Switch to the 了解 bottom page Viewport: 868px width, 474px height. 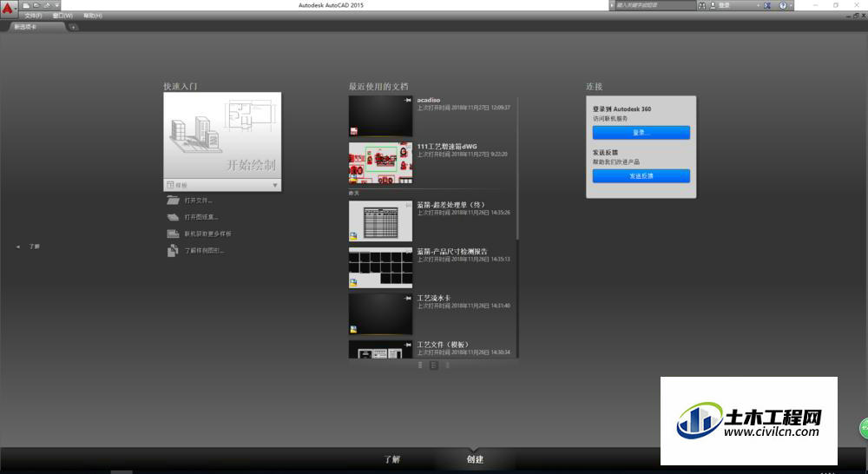392,459
